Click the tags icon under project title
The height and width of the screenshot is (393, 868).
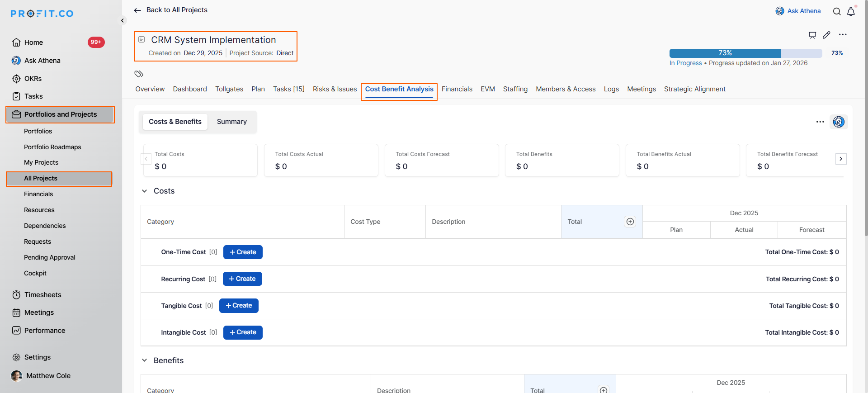coord(139,74)
